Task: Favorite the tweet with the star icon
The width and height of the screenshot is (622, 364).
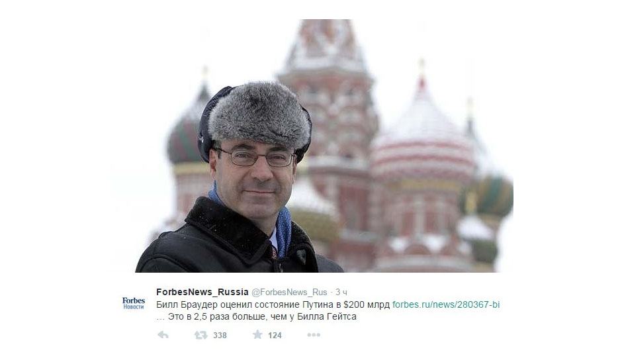Action: pyautogui.click(x=257, y=335)
